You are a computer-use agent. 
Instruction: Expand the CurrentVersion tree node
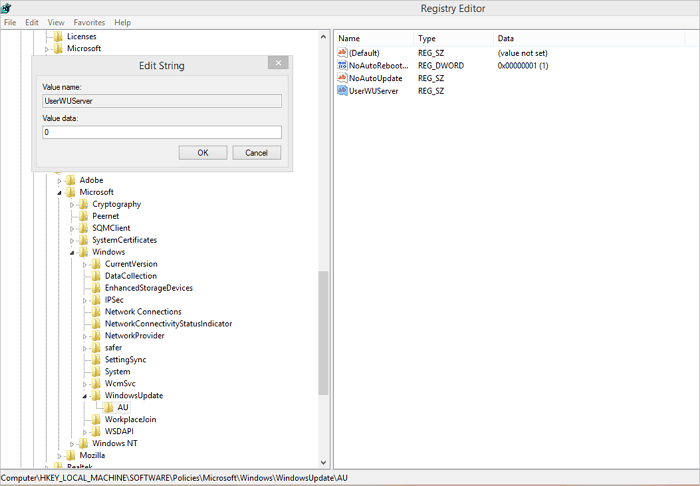(86, 264)
